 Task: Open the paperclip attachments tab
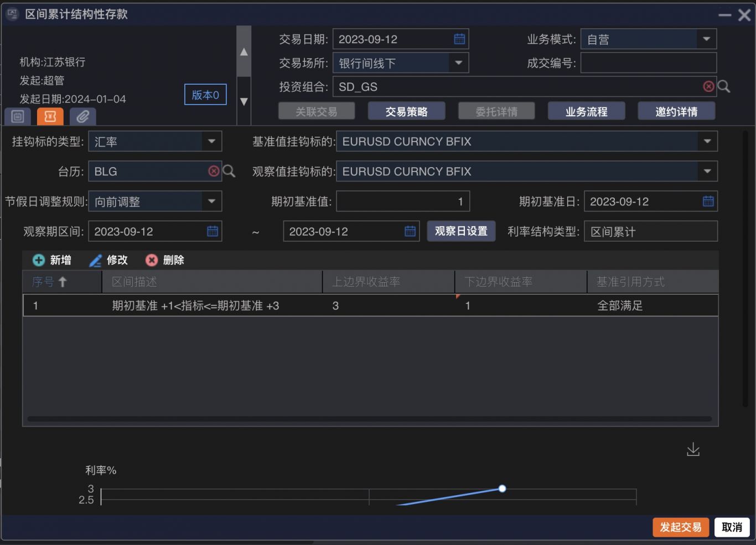83,116
